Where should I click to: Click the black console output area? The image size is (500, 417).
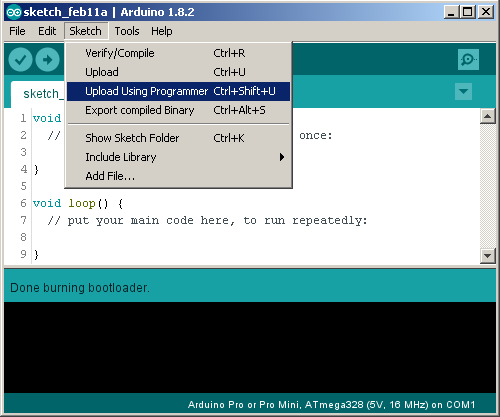click(250, 347)
